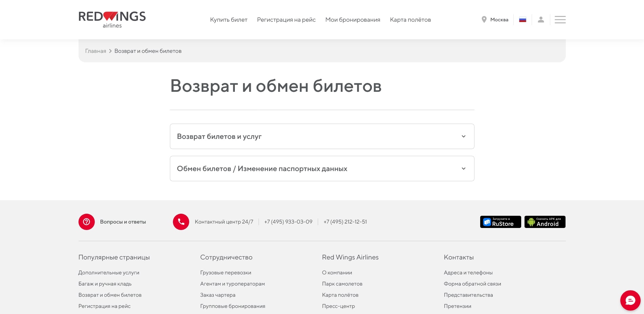Click the phone number +7 (495) 933-03-09
Viewport: 644px width, 314px height.
pyautogui.click(x=288, y=222)
